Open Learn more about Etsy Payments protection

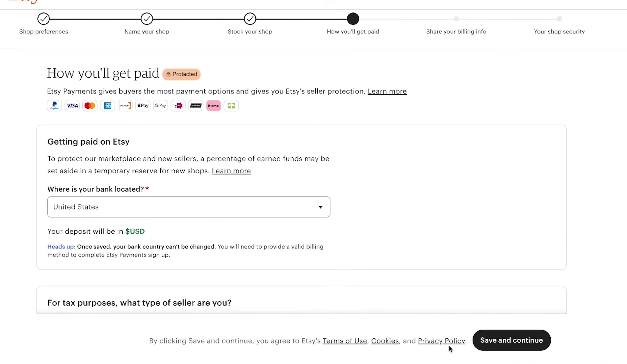click(387, 91)
